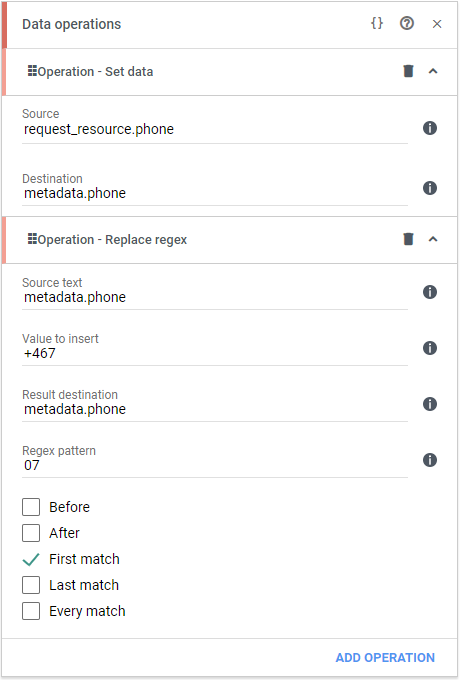Delete the Set data operation
Viewport: 461px width, 680px height.
coord(408,71)
